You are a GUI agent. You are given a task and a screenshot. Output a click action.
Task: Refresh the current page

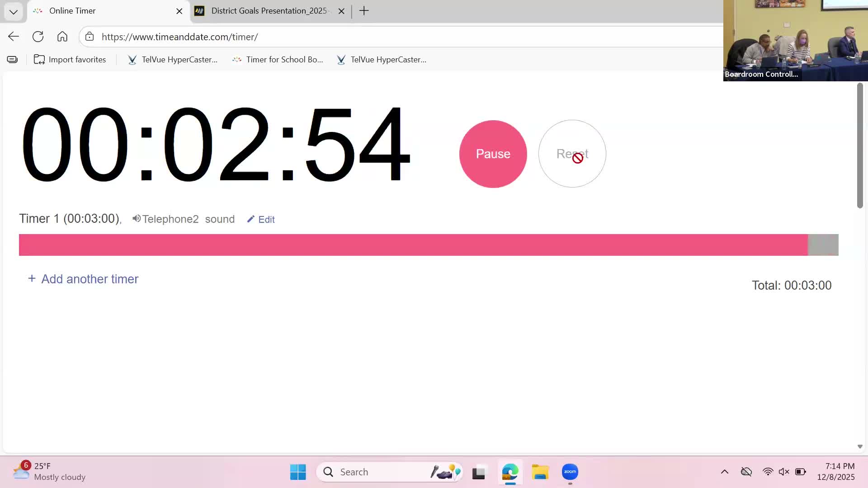(38, 37)
